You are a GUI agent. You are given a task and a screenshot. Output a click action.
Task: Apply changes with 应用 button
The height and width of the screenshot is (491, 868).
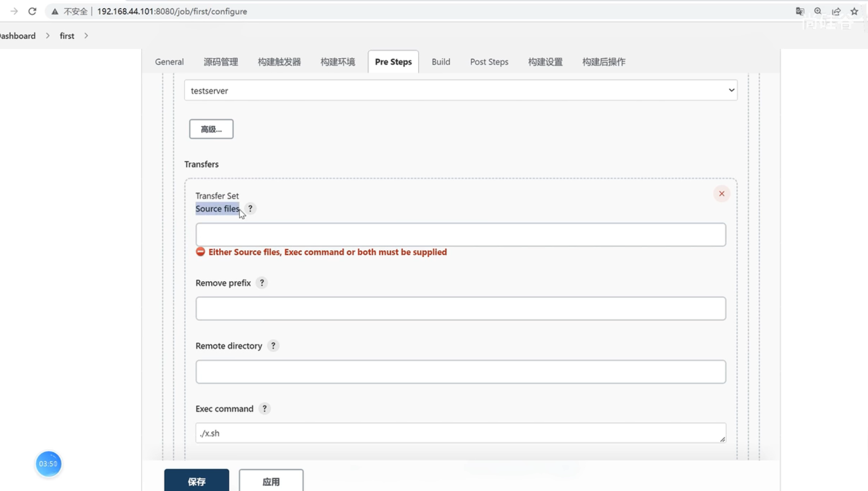271,481
